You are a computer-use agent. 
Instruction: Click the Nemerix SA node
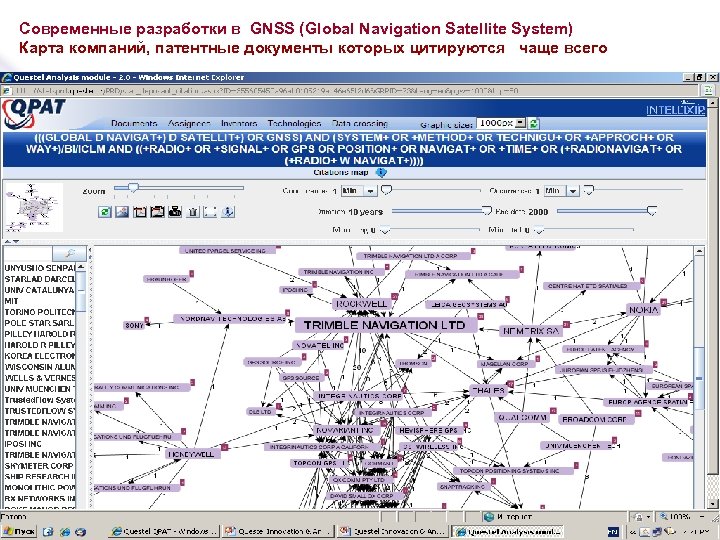530,331
